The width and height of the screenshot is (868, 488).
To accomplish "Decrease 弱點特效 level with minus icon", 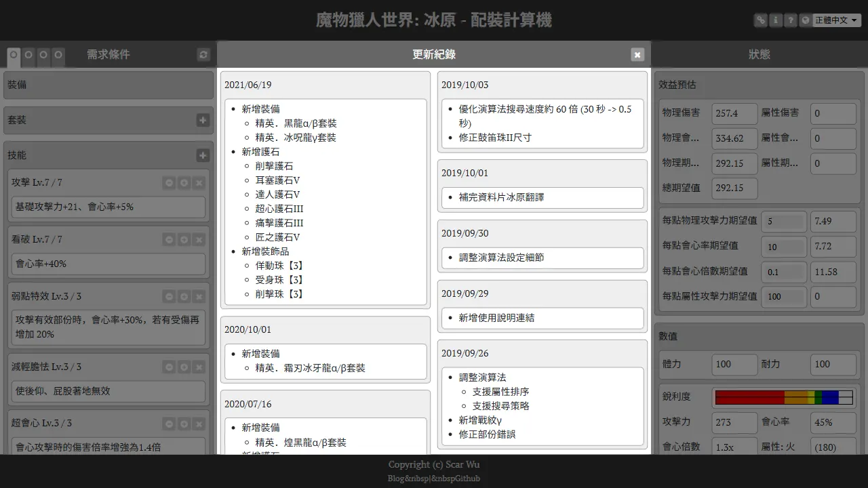I will click(169, 296).
